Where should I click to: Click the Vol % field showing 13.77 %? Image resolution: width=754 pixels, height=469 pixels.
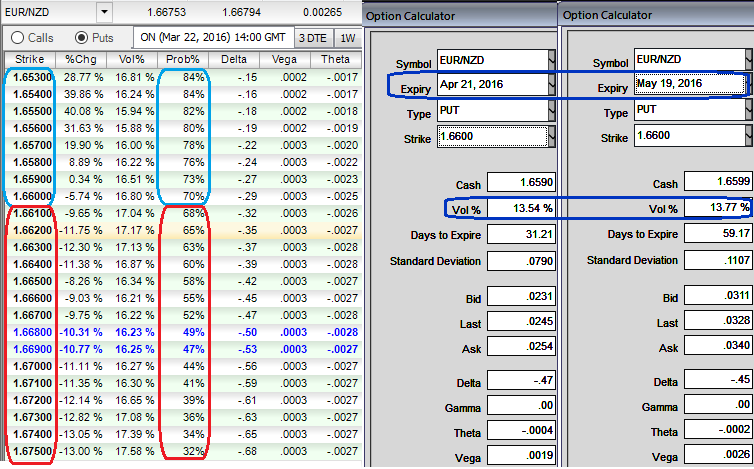(716, 209)
